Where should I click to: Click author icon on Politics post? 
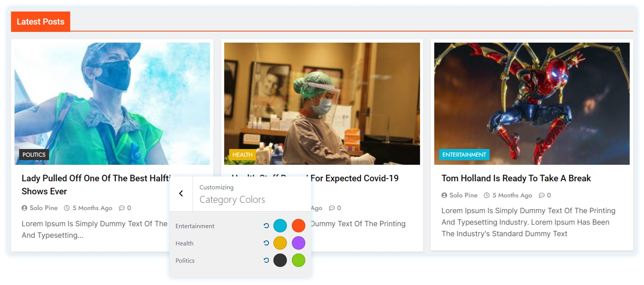pos(25,208)
